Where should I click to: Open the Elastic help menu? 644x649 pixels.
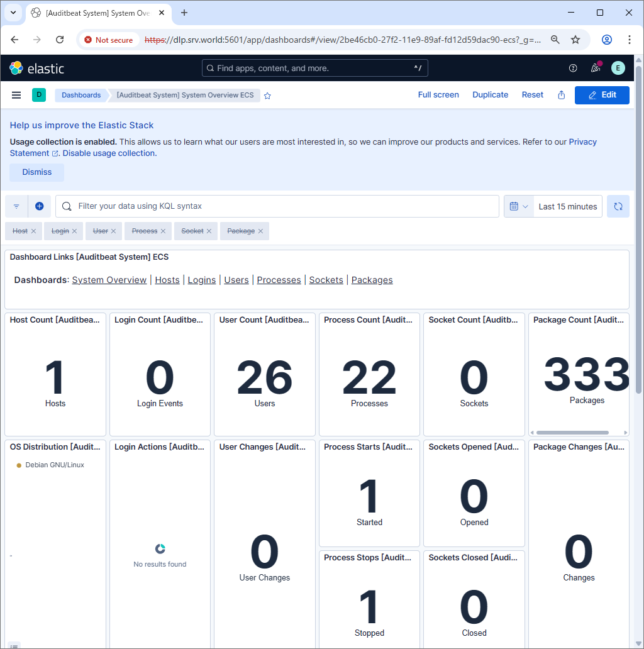[x=572, y=68]
